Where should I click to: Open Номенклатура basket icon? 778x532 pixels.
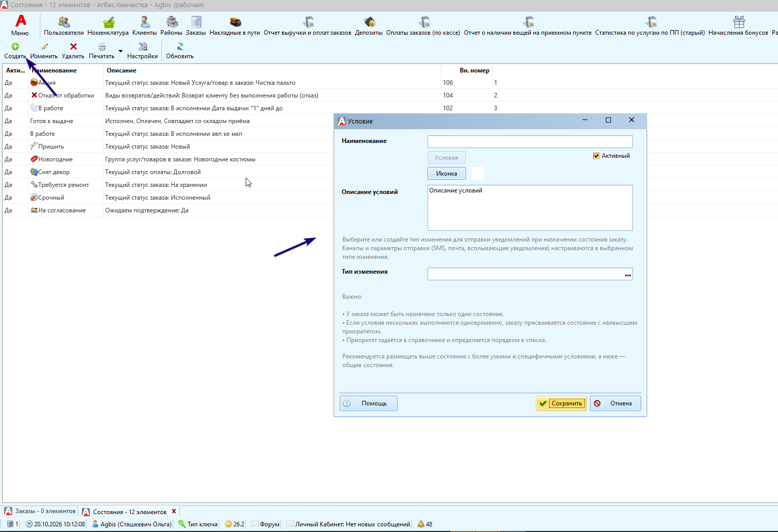[x=108, y=22]
